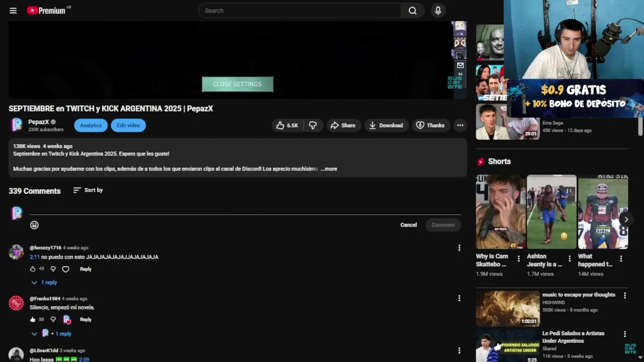
Task: Open 'music to escape your thoughts' title
Action: pos(579,295)
